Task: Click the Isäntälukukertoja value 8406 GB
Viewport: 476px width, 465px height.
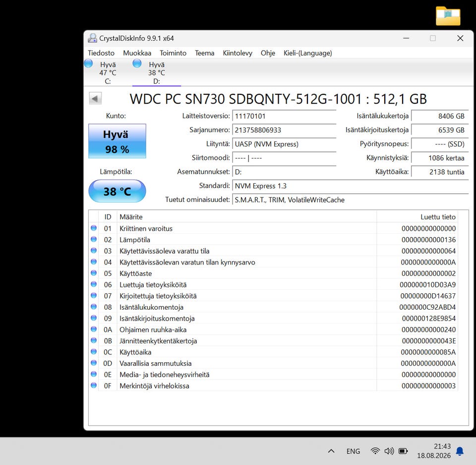Action: tap(440, 116)
